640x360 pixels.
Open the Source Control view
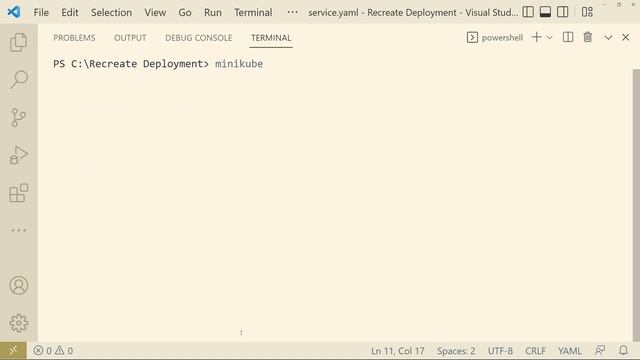coord(18,118)
